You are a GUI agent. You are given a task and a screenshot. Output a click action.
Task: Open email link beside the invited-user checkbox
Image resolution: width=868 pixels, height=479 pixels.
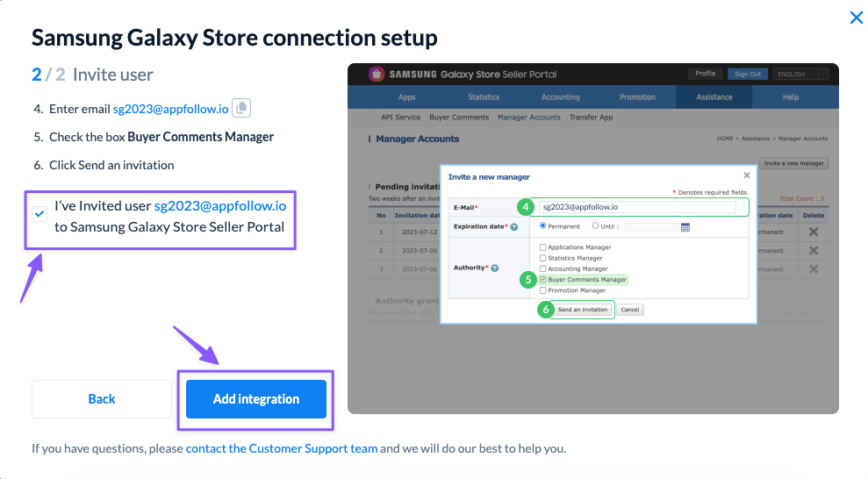pos(219,206)
